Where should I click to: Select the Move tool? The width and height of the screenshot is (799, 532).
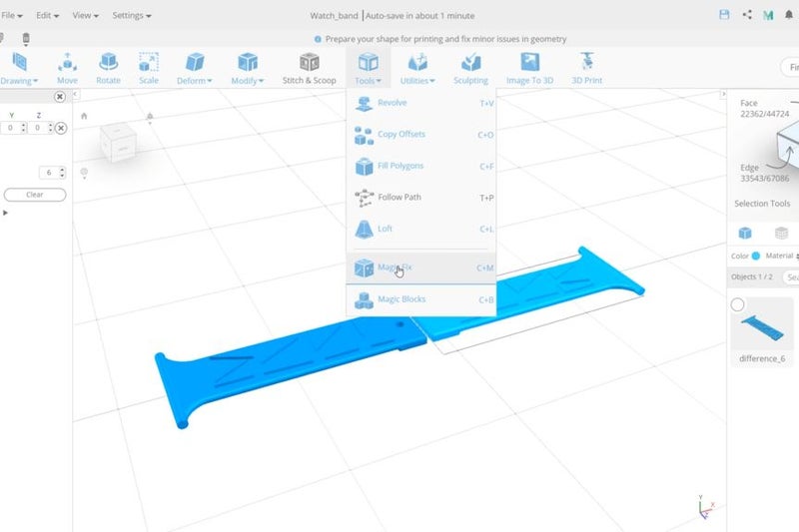[x=67, y=67]
